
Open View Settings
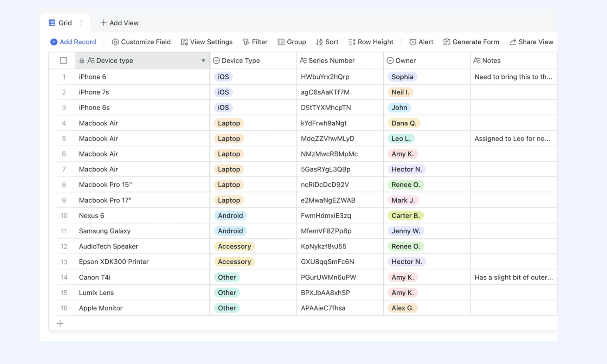click(207, 42)
